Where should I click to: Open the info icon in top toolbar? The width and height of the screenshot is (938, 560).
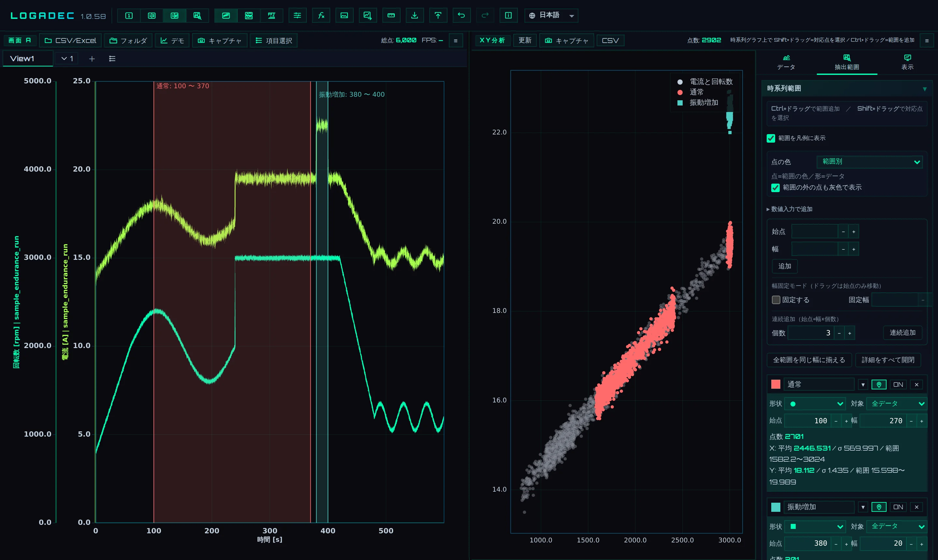(508, 16)
